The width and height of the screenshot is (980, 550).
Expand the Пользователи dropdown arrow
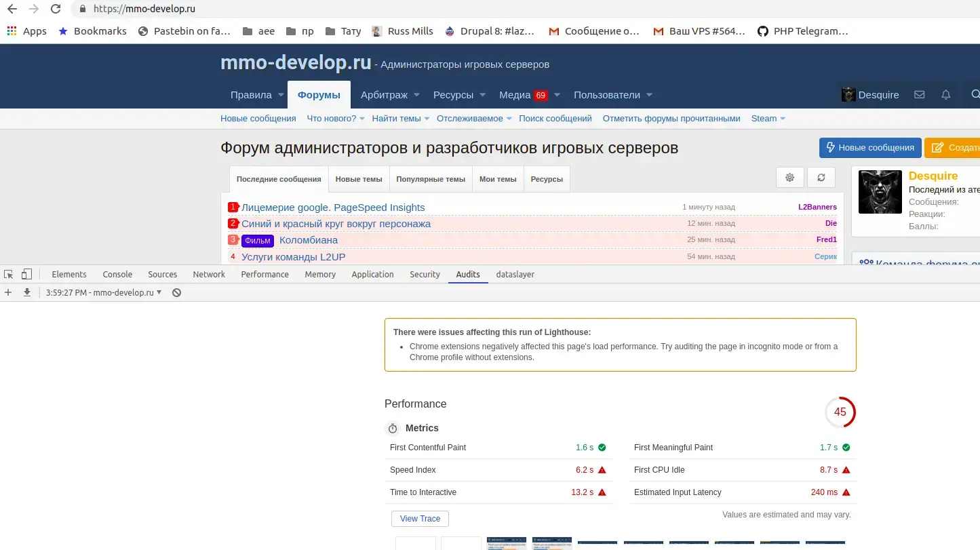click(649, 95)
